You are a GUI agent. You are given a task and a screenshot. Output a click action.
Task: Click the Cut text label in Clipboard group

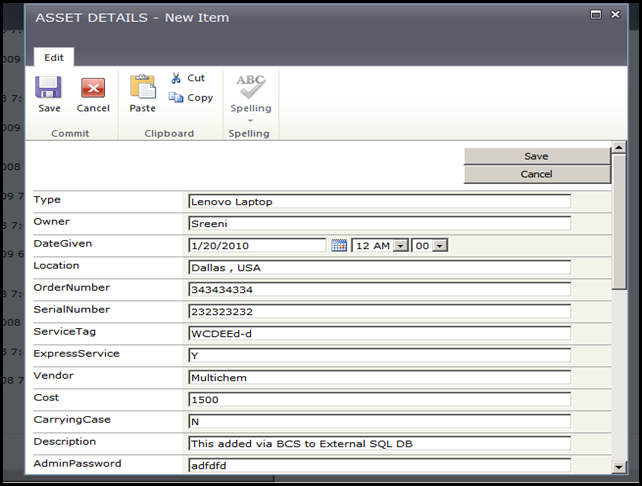click(196, 78)
